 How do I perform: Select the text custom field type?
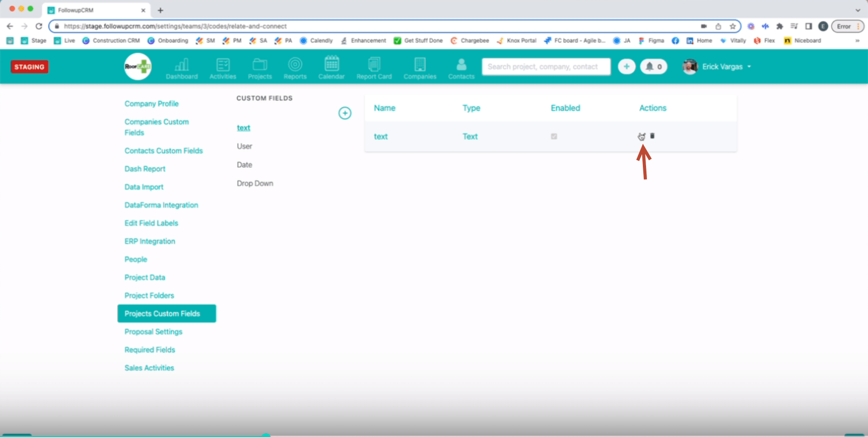(243, 128)
